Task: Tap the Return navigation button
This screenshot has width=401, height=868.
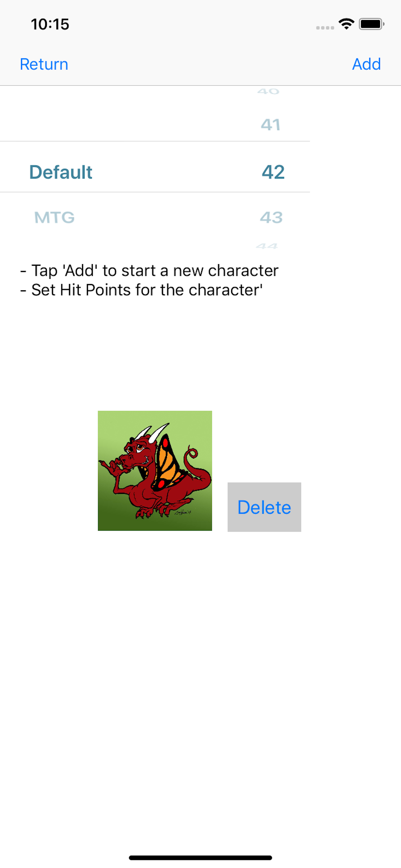Action: (44, 64)
